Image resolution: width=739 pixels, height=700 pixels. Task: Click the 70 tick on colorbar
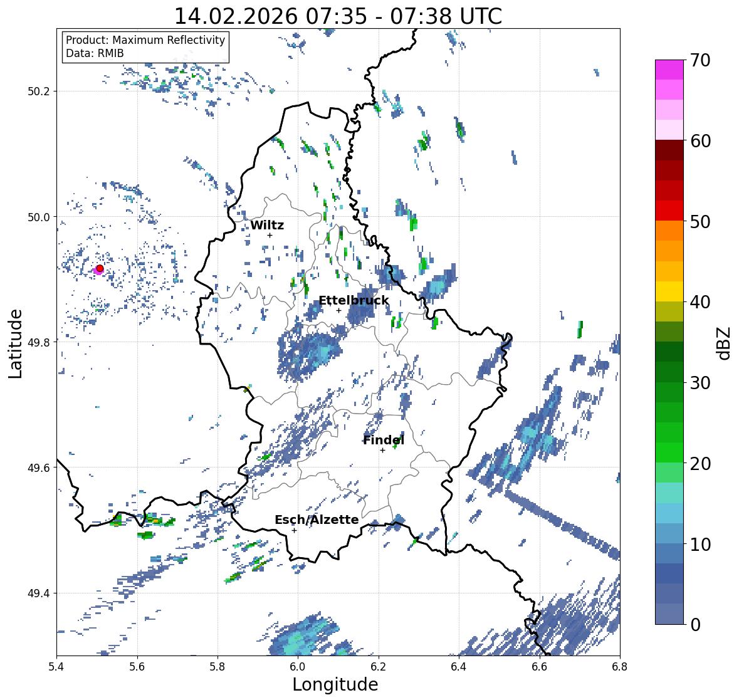click(700, 60)
